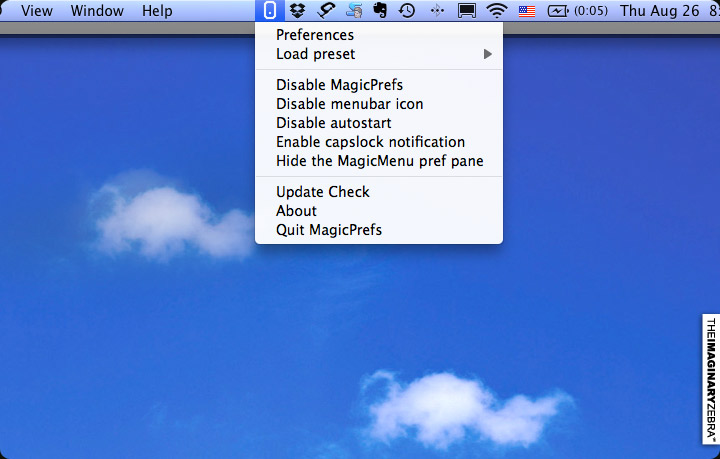This screenshot has height=459, width=720.
Task: Click the display monitor menu bar icon
Action: (x=466, y=11)
